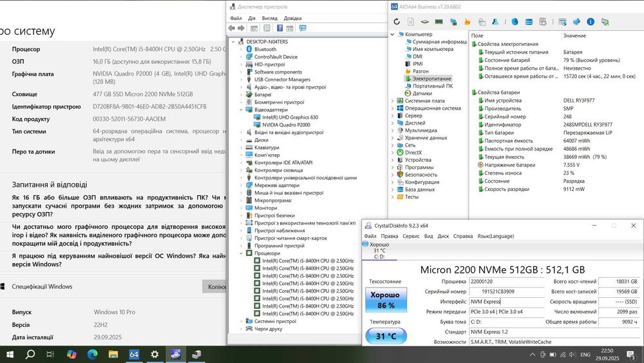Expand Хранение данных in AIDA64 tree
This screenshot has height=363, width=644.
pos(392,138)
